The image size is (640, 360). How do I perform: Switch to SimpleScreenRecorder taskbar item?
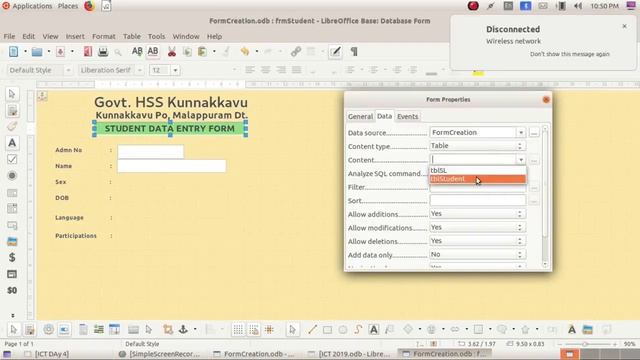[x=160, y=354]
